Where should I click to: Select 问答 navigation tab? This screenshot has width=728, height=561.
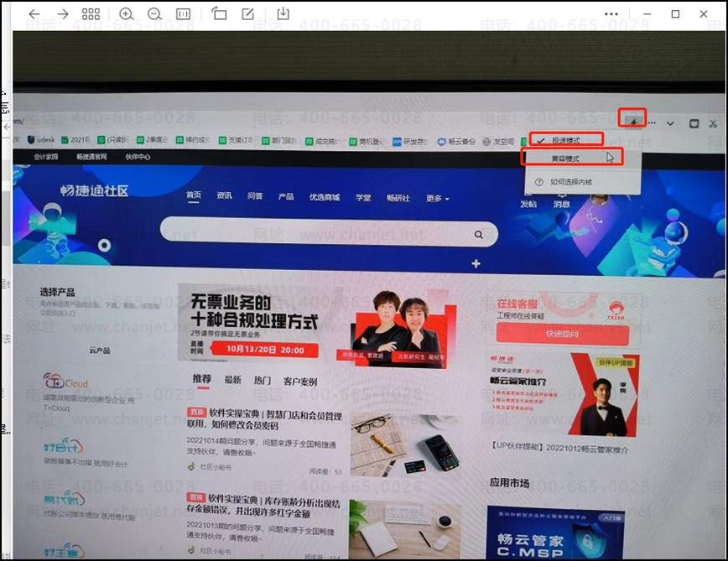(x=255, y=196)
